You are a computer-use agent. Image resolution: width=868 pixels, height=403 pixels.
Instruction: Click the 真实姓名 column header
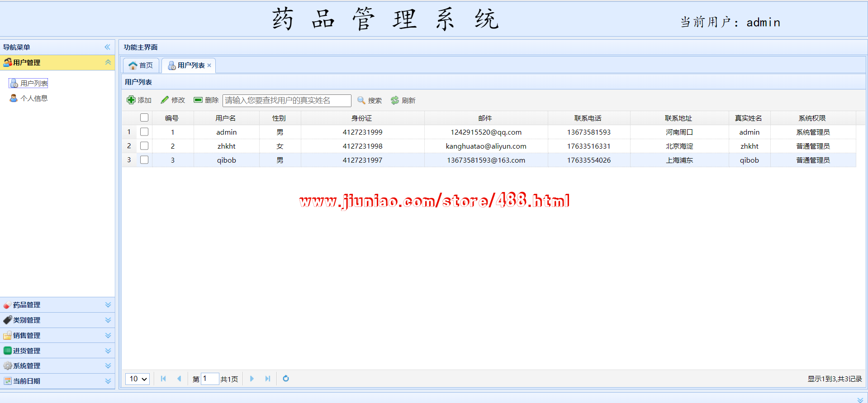tap(749, 118)
